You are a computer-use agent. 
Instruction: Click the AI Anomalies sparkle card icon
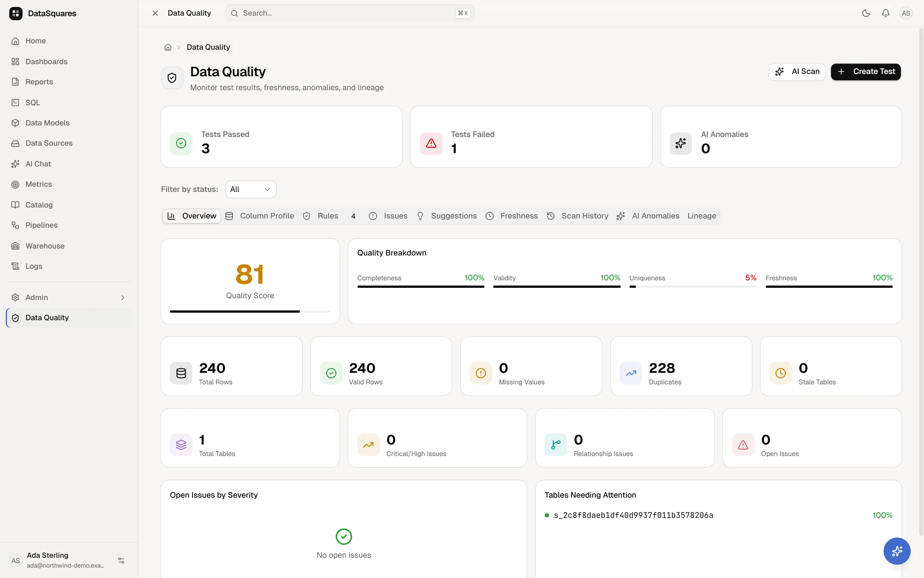pyautogui.click(x=681, y=143)
